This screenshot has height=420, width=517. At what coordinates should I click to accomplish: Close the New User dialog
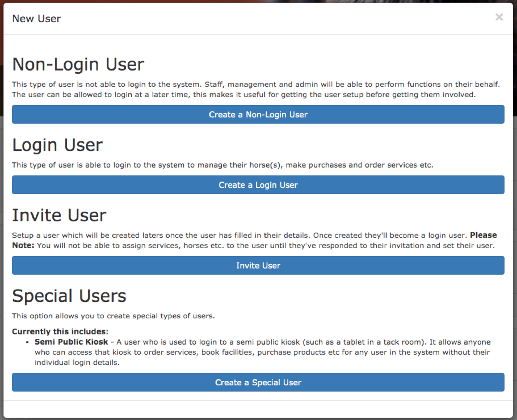click(x=499, y=17)
